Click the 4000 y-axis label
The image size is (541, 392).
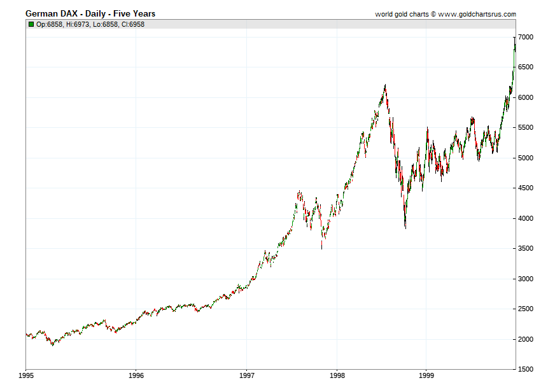pyautogui.click(x=526, y=218)
